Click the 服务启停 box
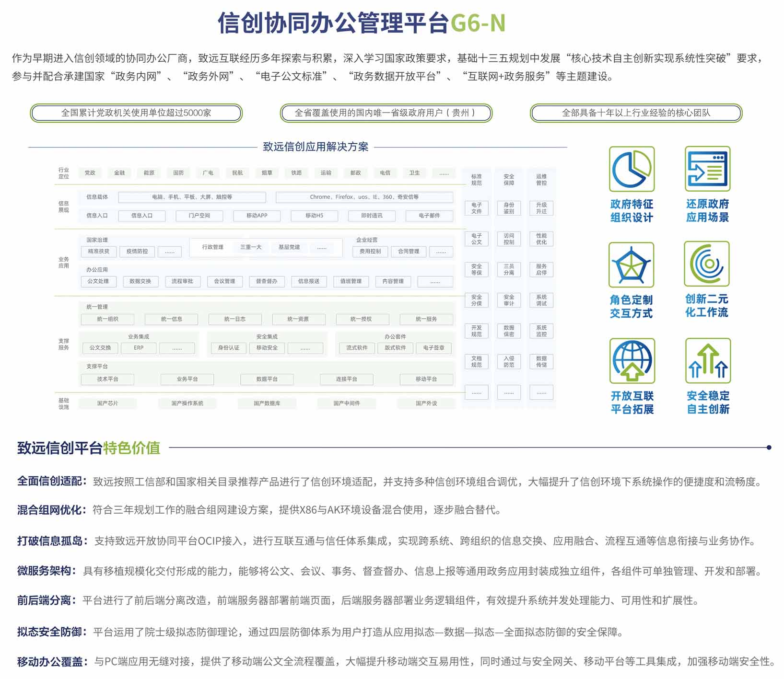The width and height of the screenshot is (784, 679). [541, 270]
